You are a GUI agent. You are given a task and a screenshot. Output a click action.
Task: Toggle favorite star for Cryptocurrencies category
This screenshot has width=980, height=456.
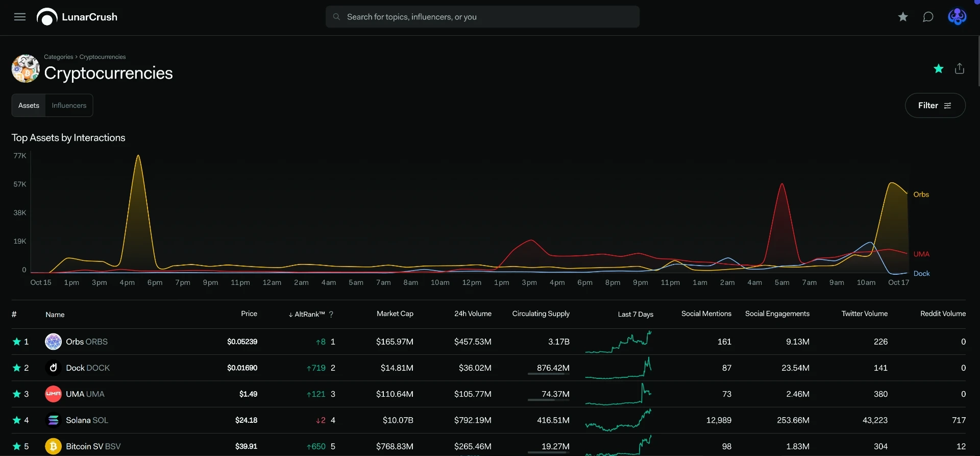coord(938,68)
